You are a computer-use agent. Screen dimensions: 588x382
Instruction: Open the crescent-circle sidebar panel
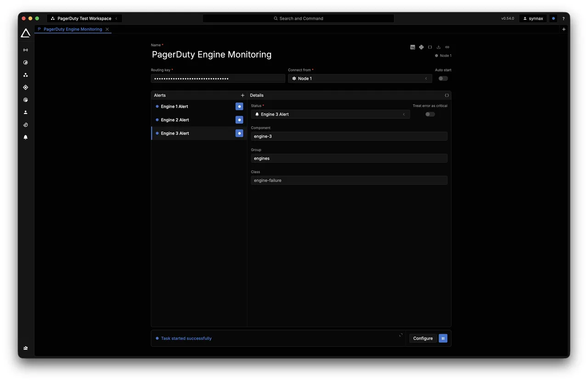click(x=26, y=62)
